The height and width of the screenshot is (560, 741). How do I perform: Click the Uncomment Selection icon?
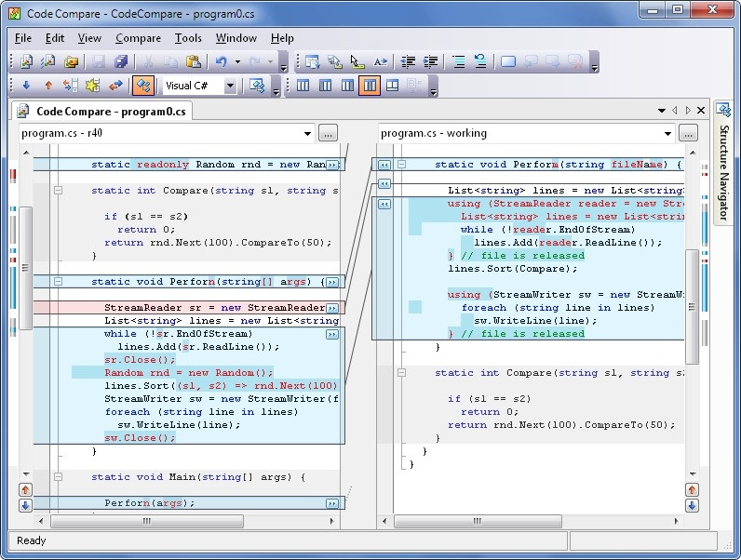[480, 61]
